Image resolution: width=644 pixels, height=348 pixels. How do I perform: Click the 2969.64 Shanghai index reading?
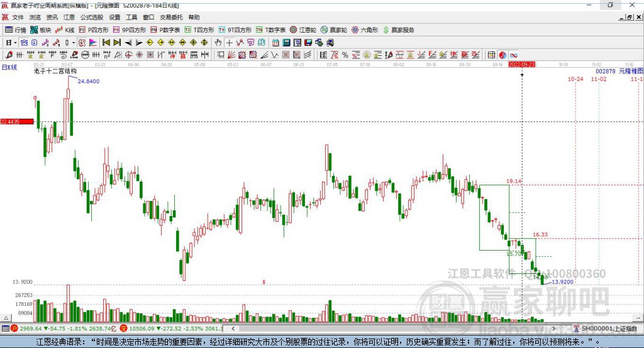click(x=31, y=329)
